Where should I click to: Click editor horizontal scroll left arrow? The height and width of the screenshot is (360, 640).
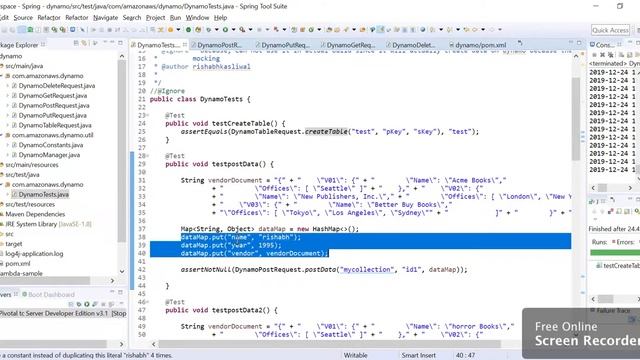[153, 344]
